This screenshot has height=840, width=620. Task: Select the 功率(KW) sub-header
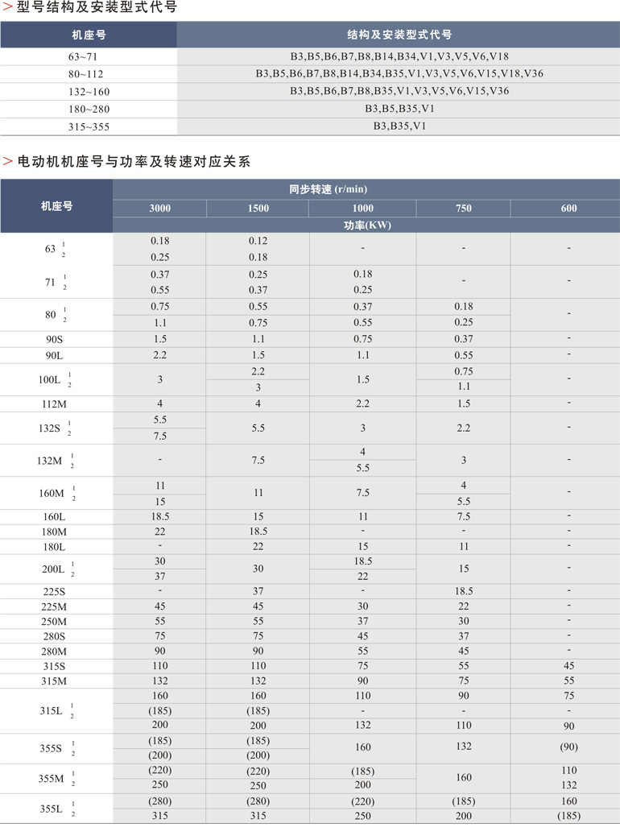click(x=366, y=226)
